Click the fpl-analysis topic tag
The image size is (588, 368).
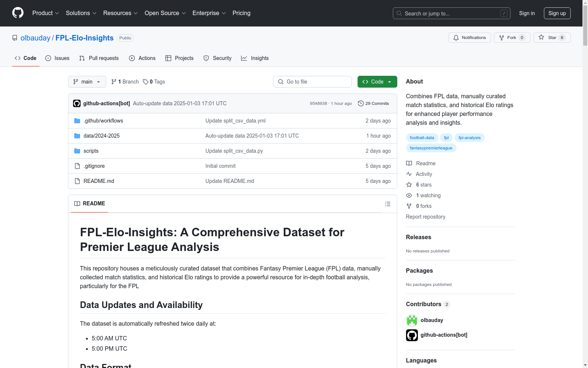click(x=470, y=138)
